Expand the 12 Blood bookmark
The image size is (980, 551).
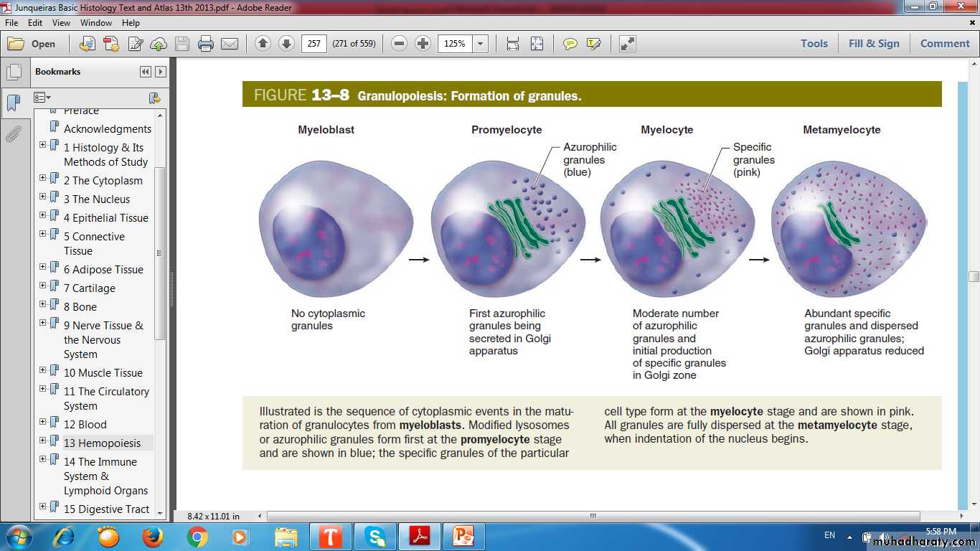pos(43,423)
